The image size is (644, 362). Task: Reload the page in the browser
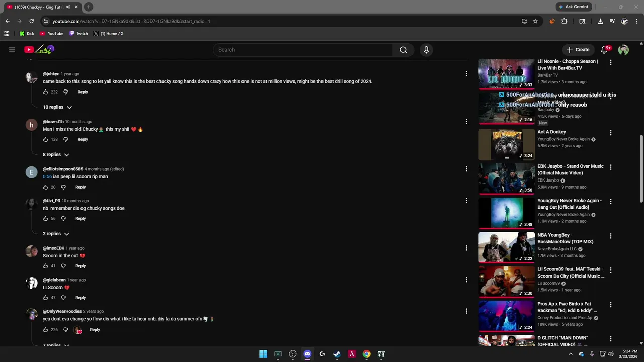(x=31, y=21)
